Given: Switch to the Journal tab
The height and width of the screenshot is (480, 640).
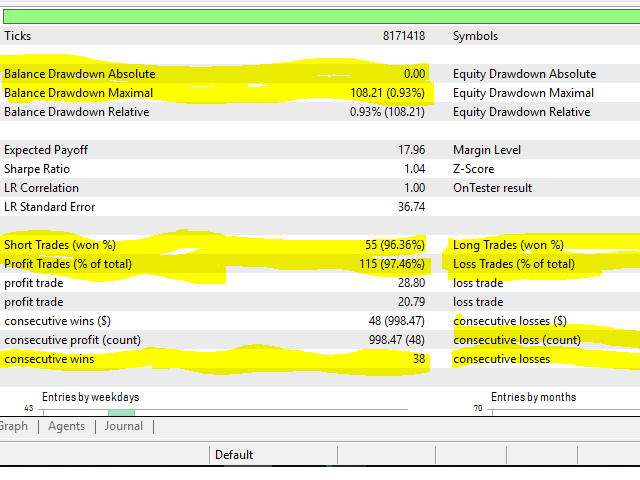Looking at the screenshot, I should click(124, 426).
